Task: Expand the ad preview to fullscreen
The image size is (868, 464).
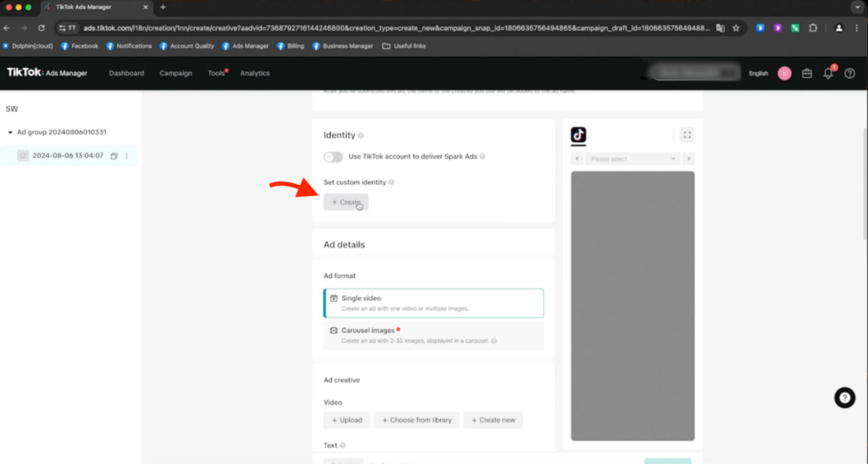Action: point(687,135)
